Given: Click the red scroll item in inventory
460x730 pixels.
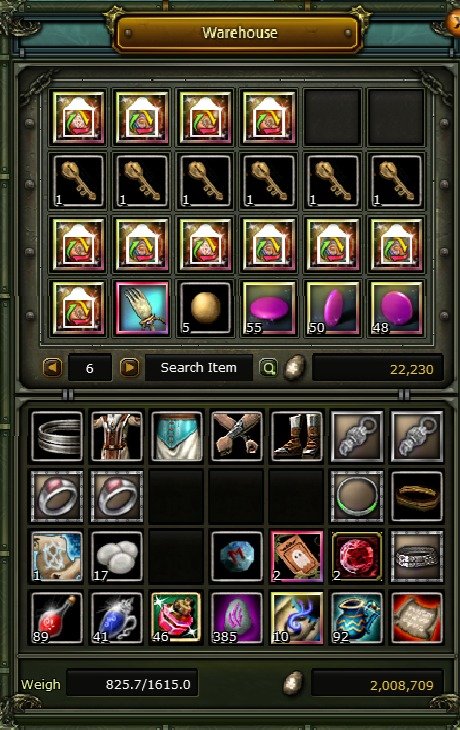Looking at the screenshot, I should pos(417,617).
